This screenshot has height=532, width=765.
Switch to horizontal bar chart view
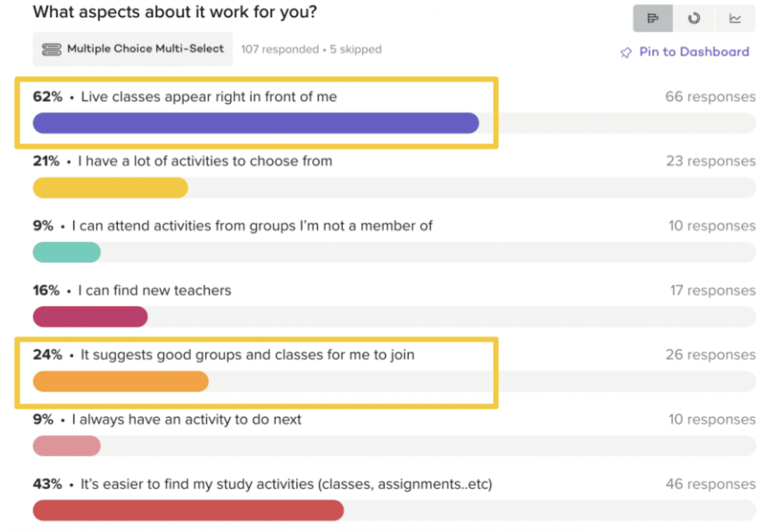653,18
